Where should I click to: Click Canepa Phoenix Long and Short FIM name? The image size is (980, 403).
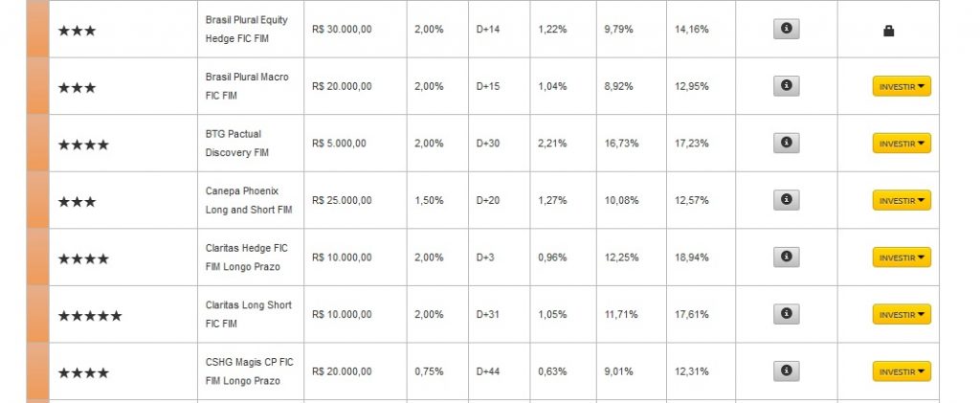(248, 200)
